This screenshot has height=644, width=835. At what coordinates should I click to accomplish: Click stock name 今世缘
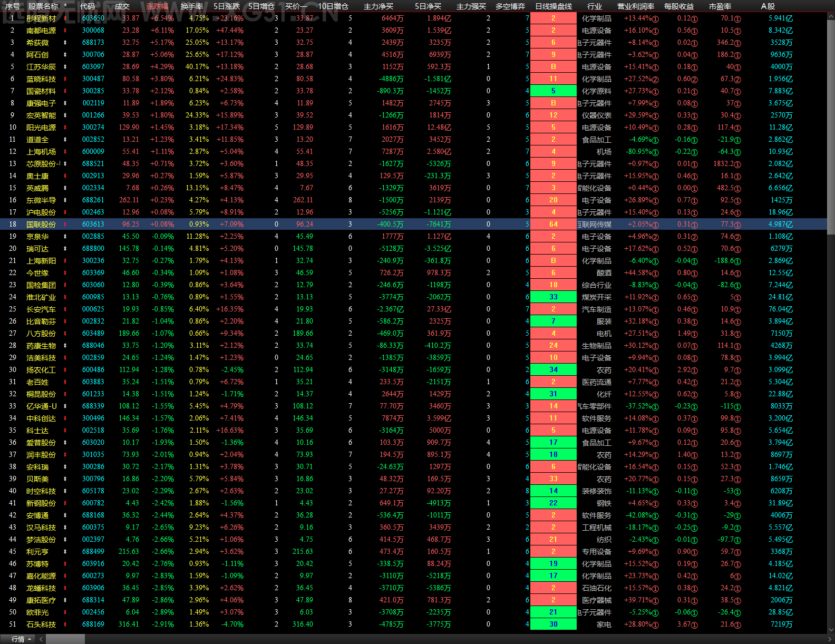pos(37,273)
